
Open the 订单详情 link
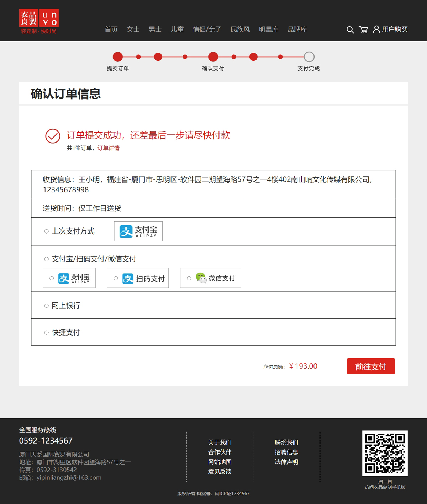point(109,148)
